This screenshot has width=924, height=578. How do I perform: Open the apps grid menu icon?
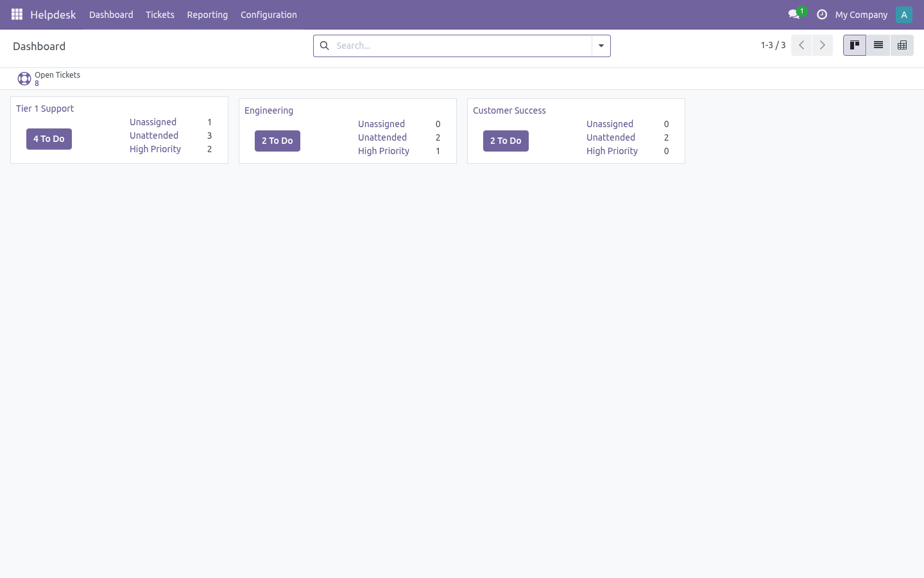(x=17, y=14)
